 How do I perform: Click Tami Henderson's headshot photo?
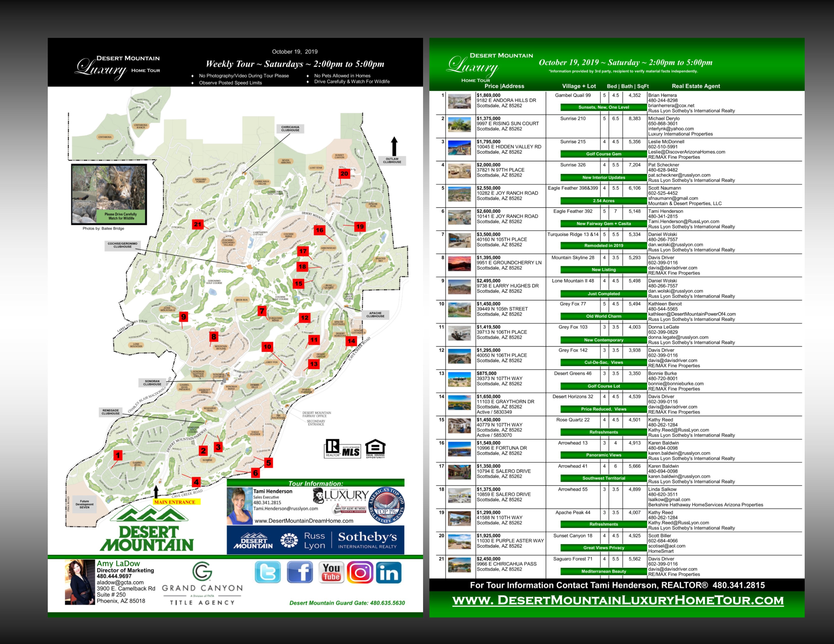[x=240, y=506]
